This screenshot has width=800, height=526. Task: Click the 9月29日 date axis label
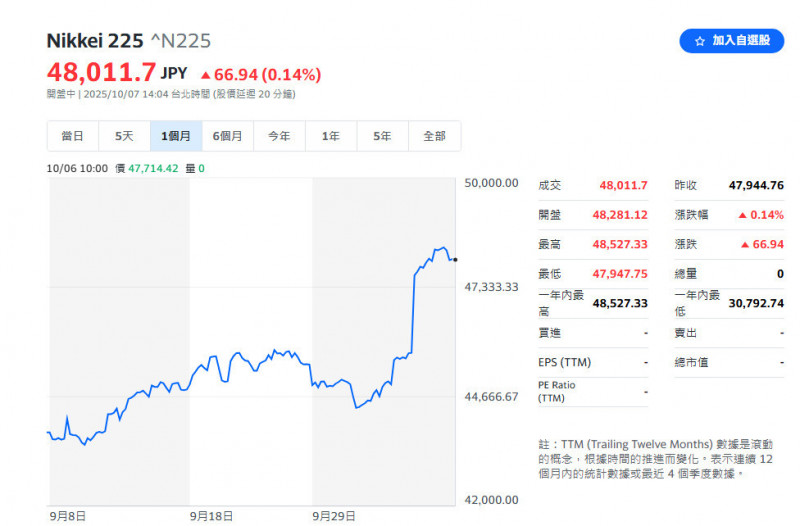pyautogui.click(x=334, y=516)
